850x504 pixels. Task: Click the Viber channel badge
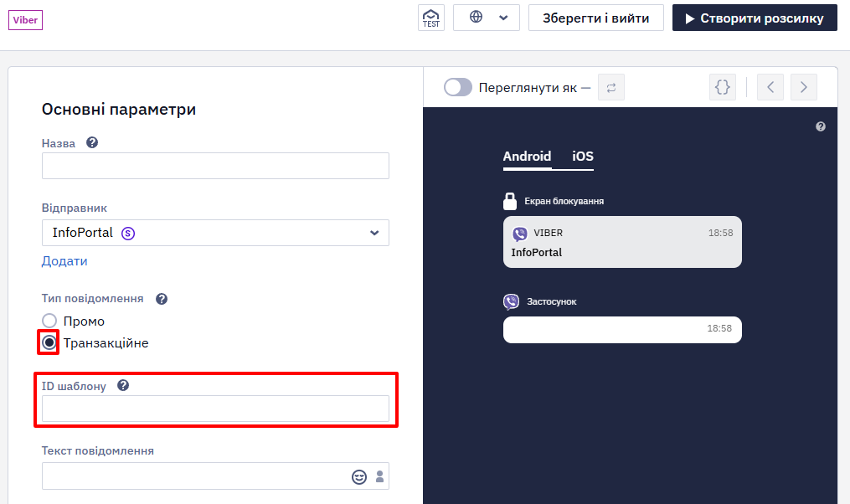tap(25, 20)
